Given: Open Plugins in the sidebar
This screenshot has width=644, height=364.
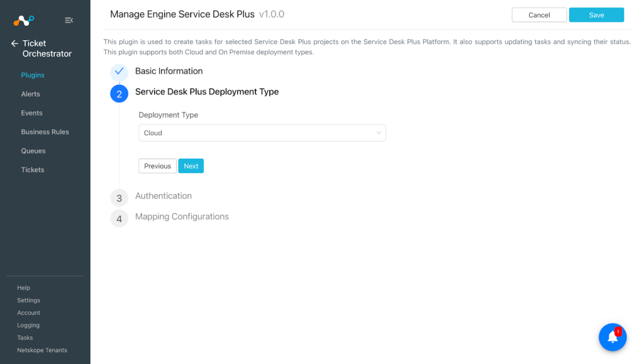Looking at the screenshot, I should pos(33,75).
